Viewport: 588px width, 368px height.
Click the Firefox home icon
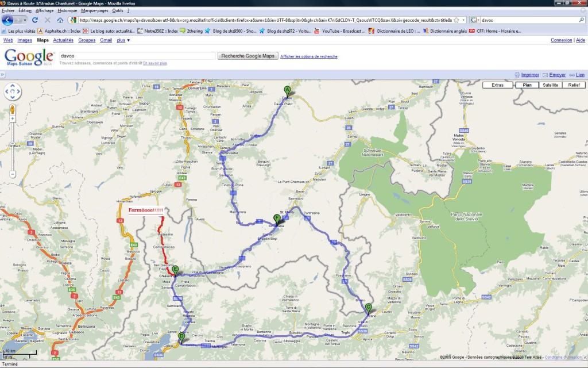point(60,20)
